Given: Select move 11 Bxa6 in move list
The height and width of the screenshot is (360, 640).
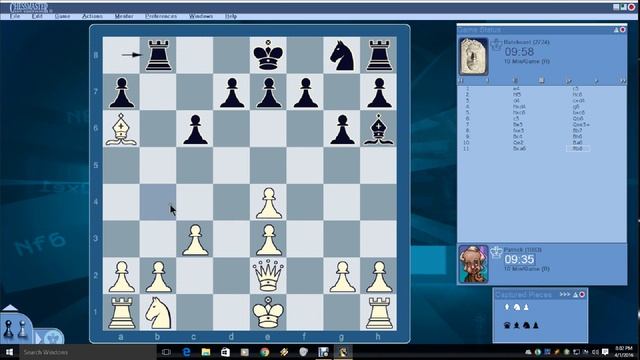Looking at the screenshot, I should tap(519, 149).
